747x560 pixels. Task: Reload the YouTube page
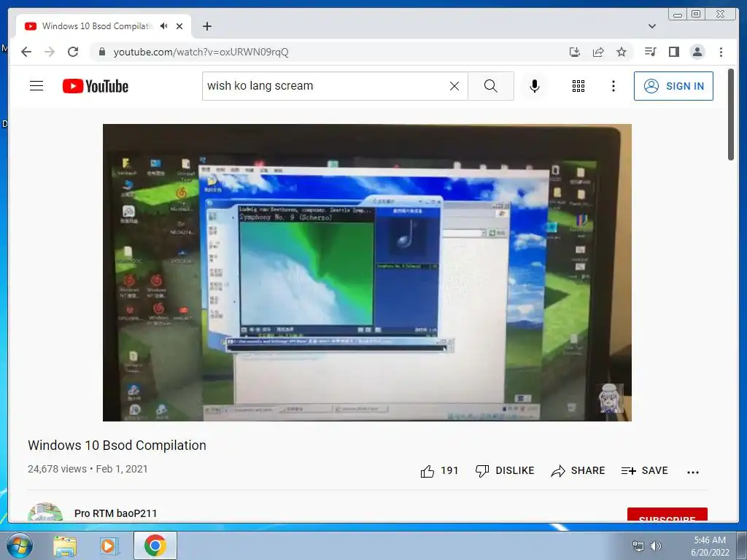[73, 52]
